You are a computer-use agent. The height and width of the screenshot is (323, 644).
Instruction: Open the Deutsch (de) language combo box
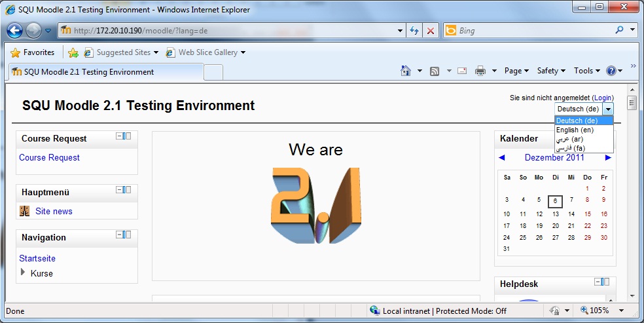coord(584,109)
